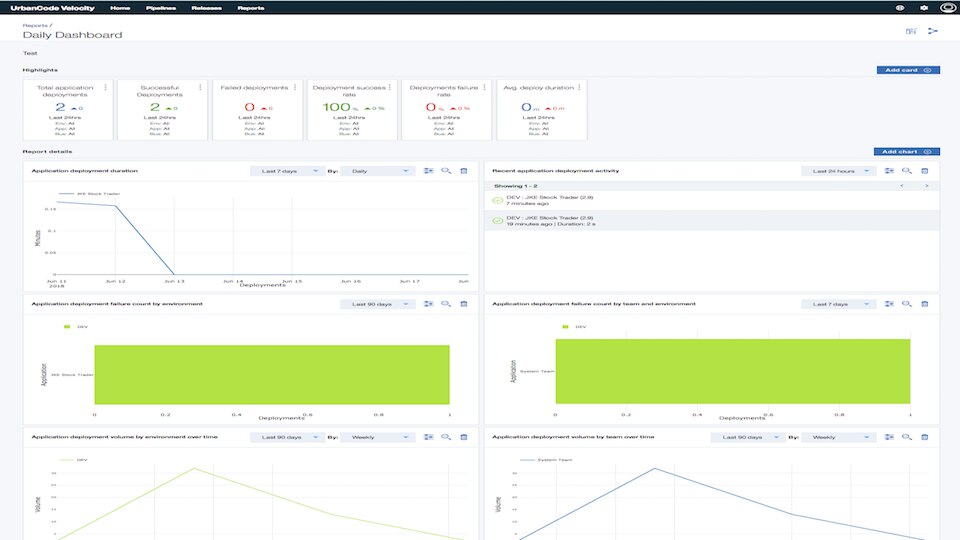Click the UrbanCode Velocity logo
960x540 pixels.
pyautogui.click(x=53, y=8)
